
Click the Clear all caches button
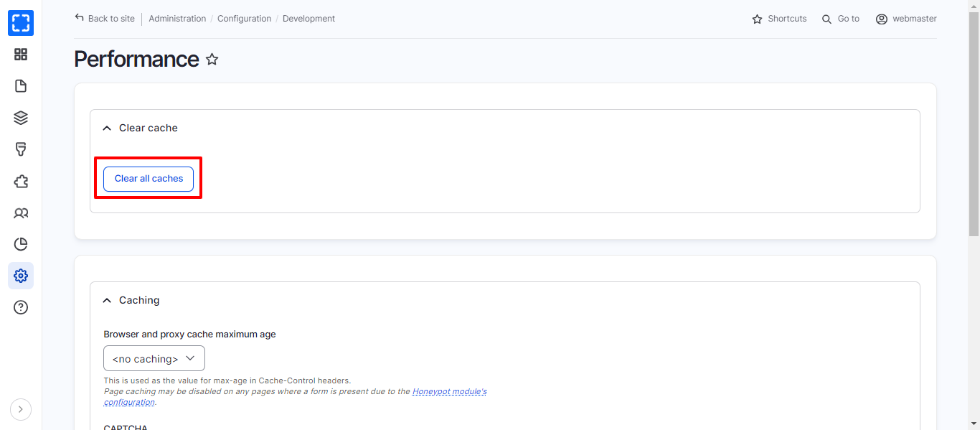tap(149, 179)
